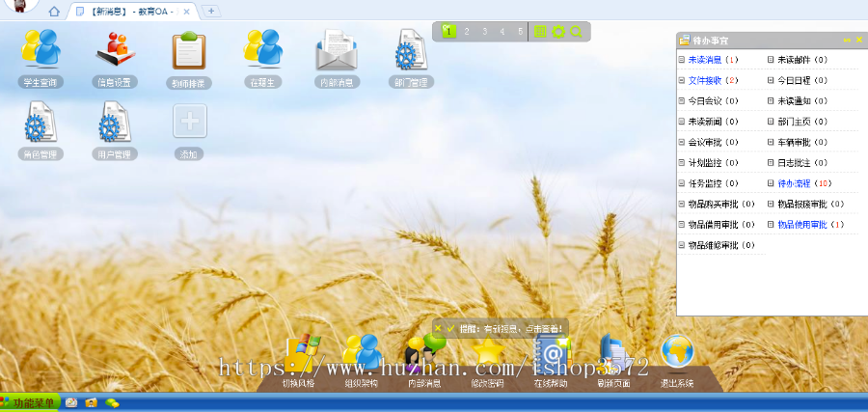
Task: Click 物品报废审批 (0) entry
Action: click(x=811, y=204)
